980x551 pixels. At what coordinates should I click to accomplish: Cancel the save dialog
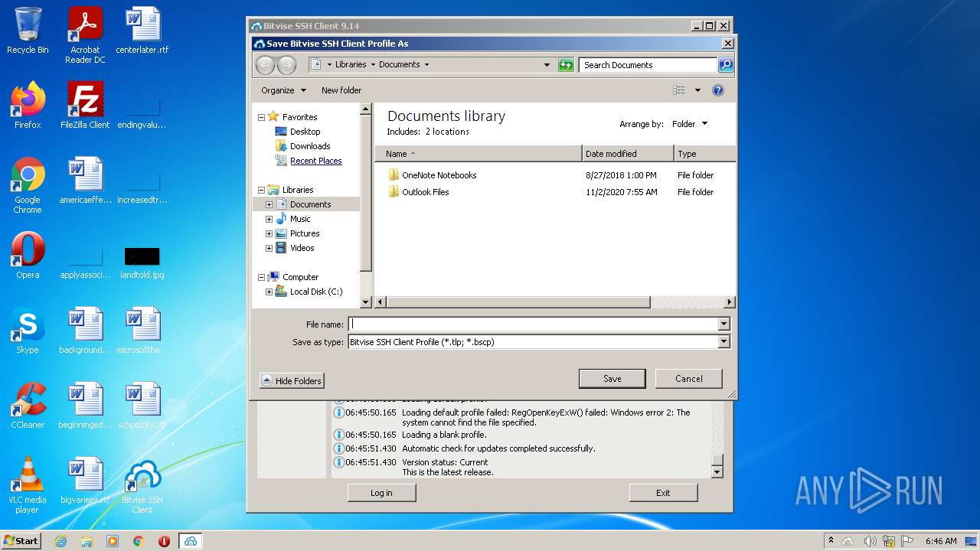(x=689, y=379)
